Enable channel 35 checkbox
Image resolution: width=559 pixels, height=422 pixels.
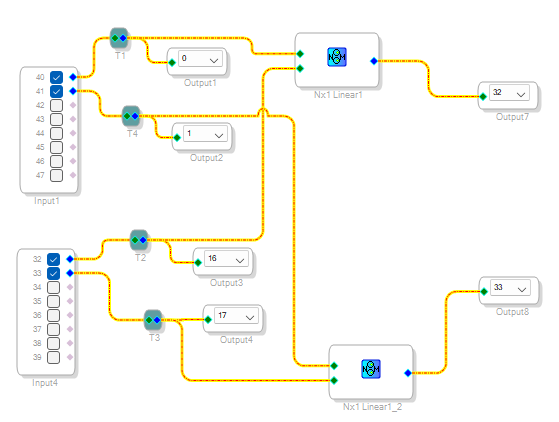(x=53, y=301)
